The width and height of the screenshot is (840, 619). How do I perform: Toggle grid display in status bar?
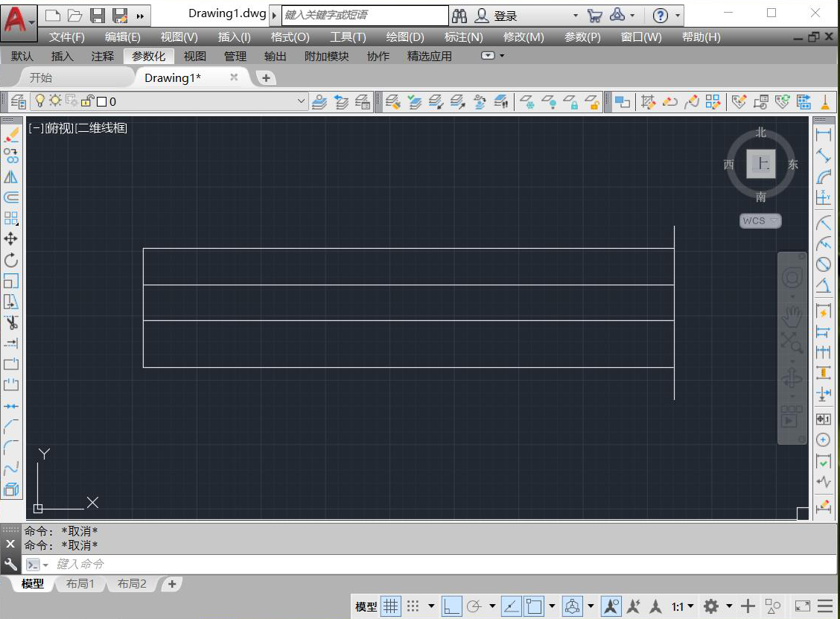click(390, 606)
